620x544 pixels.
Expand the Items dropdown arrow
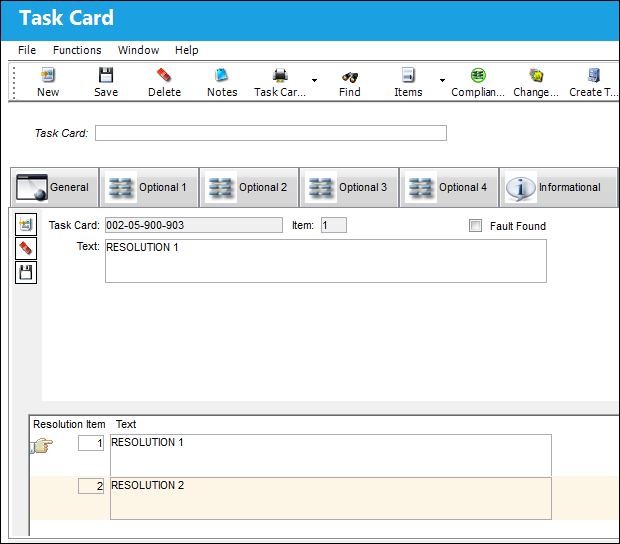point(442,80)
